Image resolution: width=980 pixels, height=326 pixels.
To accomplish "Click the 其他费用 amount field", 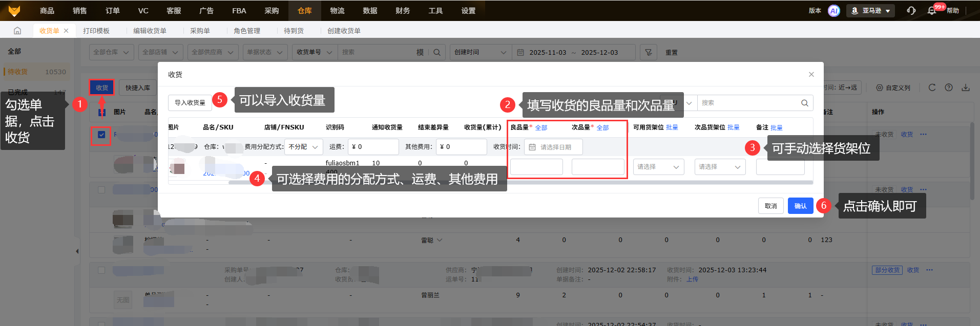I will [x=462, y=147].
